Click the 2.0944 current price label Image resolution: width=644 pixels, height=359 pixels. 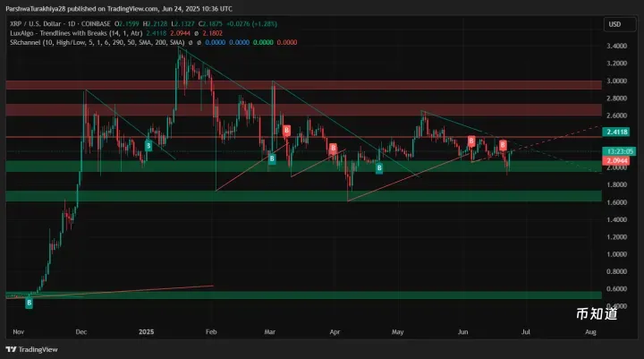click(x=619, y=161)
